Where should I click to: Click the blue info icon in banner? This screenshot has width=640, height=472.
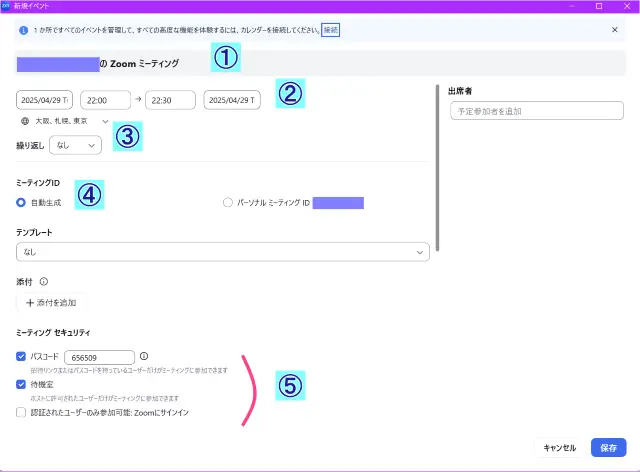24,30
